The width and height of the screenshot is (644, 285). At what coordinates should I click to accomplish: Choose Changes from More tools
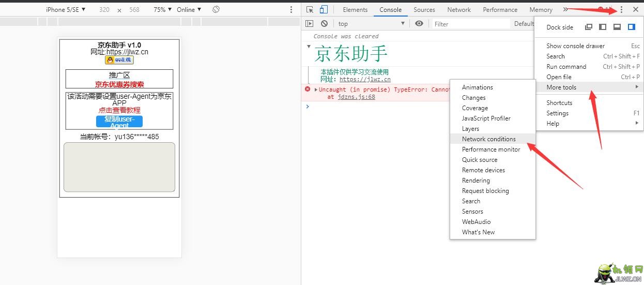point(493,97)
